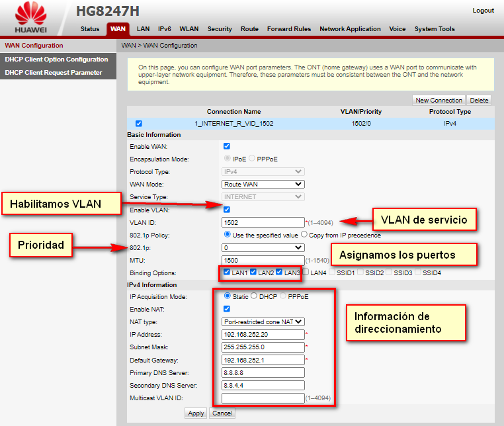Go to System Tools tab

coord(435,29)
